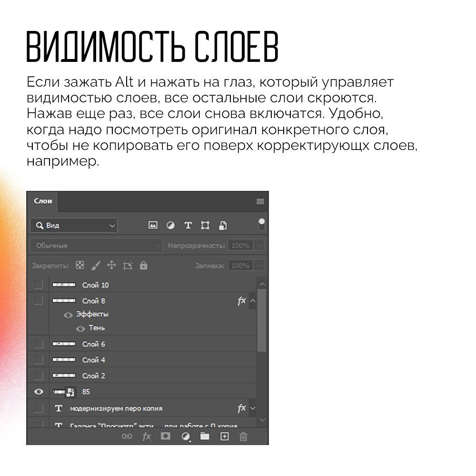The image size is (476, 476).
Task: Click the Эффекты label under Слой 8
Action: tap(92, 314)
